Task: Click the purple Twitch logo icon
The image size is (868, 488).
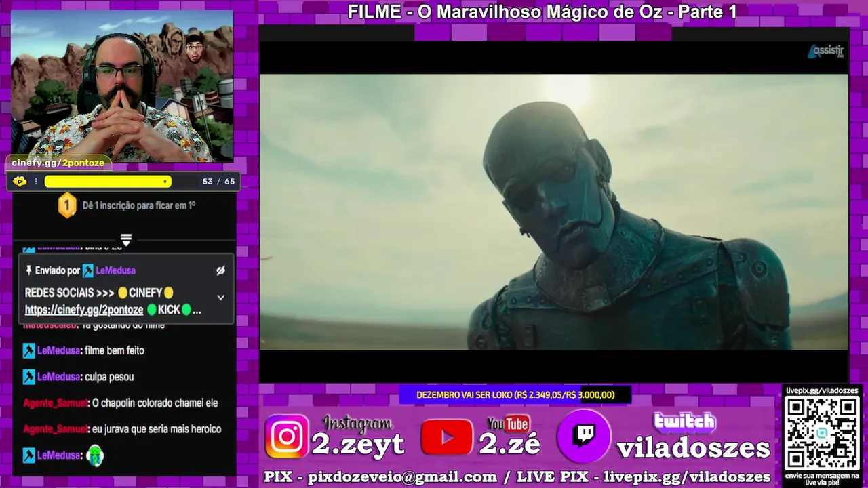Action: pyautogui.click(x=584, y=436)
